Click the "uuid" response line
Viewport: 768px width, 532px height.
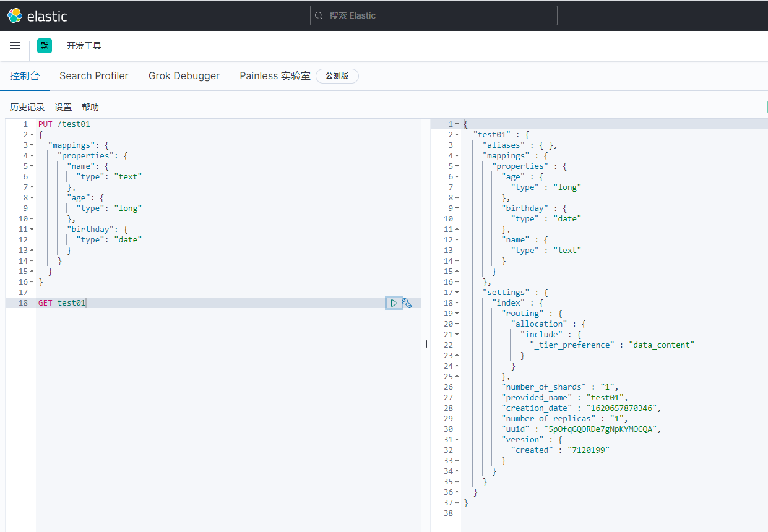pos(582,429)
